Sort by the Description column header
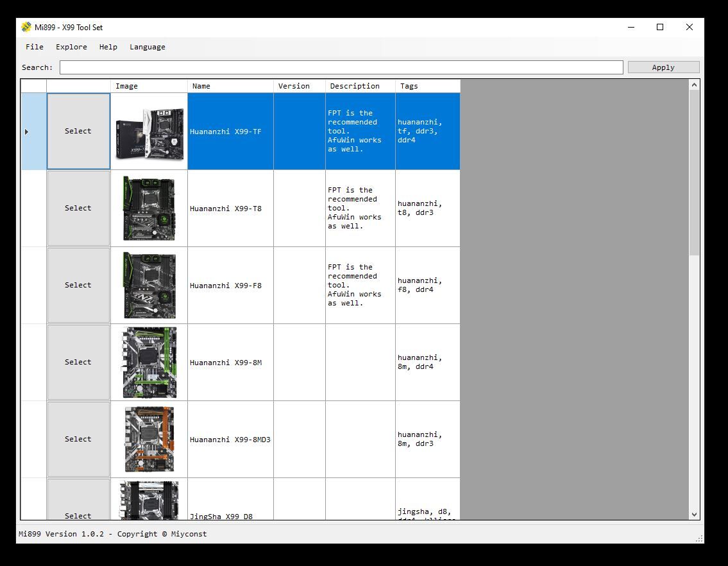Screen dimensions: 728x566 [360, 86]
